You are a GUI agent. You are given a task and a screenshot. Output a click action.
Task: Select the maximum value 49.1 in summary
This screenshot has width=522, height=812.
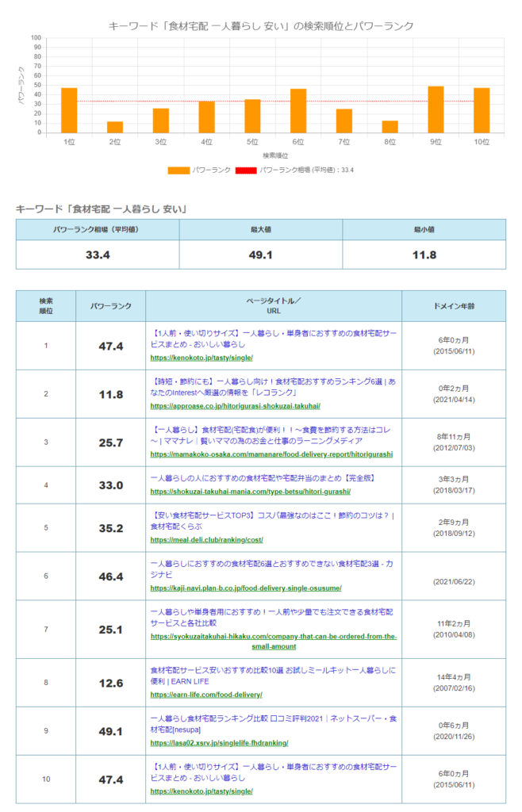[260, 255]
